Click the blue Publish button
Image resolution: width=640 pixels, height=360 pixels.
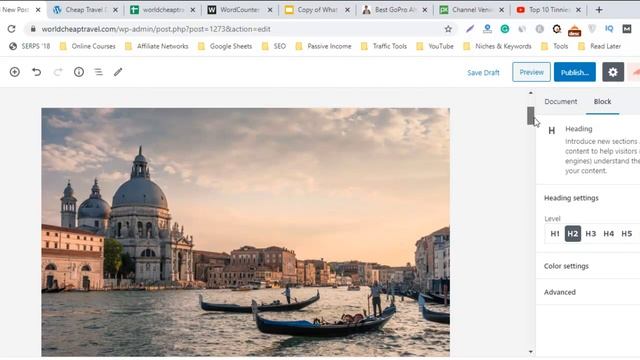click(575, 72)
